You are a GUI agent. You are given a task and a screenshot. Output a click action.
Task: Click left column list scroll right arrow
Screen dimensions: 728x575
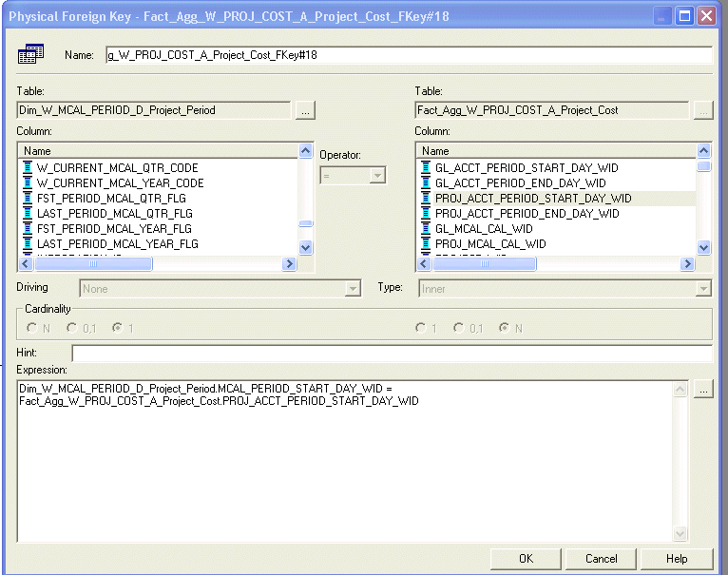tap(289, 264)
